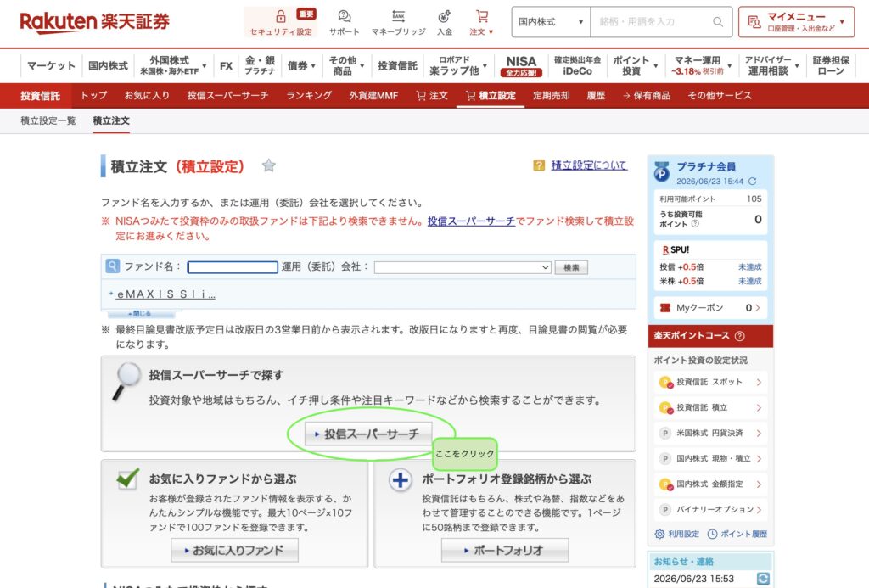Click the 検索 fund search button

tap(571, 267)
